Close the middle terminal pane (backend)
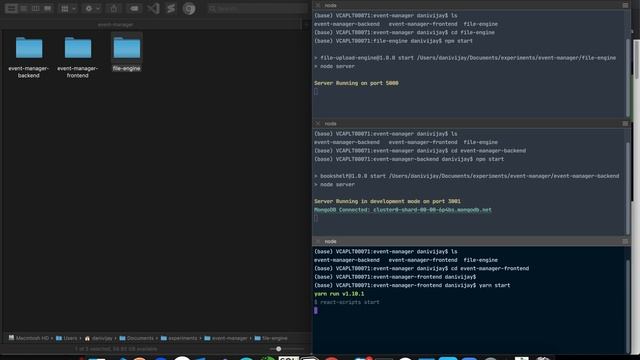Image resolution: width=640 pixels, height=360 pixels. click(318, 123)
